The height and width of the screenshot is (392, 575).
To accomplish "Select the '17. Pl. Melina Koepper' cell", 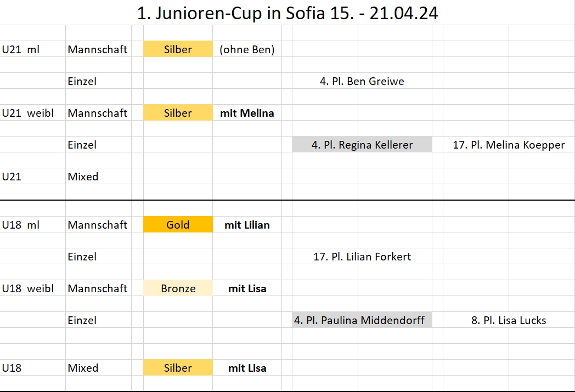I will pyautogui.click(x=509, y=145).
